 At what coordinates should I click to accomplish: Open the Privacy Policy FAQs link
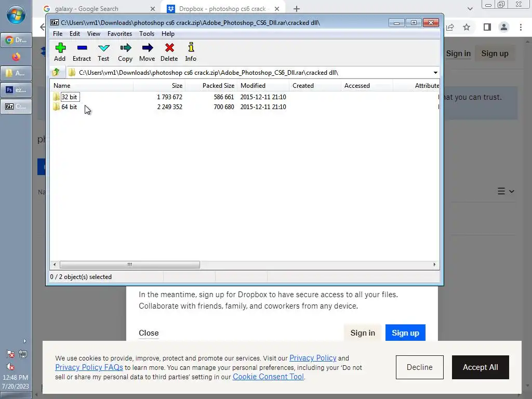pos(89,367)
